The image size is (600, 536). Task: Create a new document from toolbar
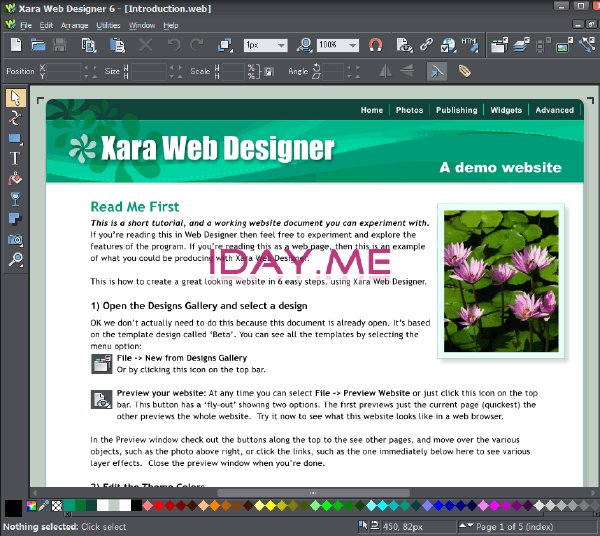[x=16, y=45]
